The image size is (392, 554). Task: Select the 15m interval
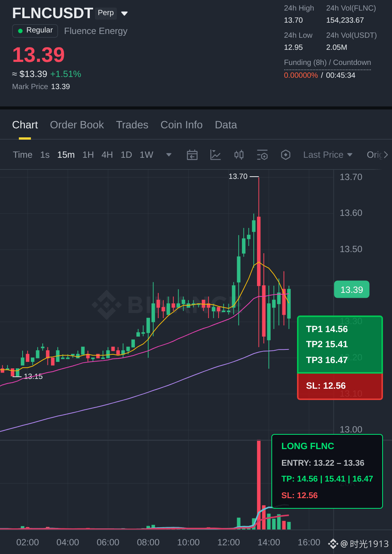coord(66,155)
